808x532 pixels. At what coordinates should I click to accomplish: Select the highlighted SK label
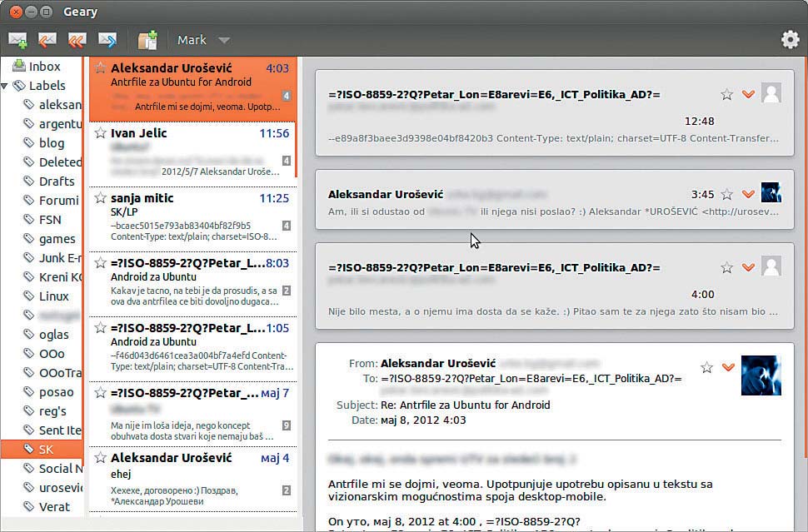tap(42, 450)
